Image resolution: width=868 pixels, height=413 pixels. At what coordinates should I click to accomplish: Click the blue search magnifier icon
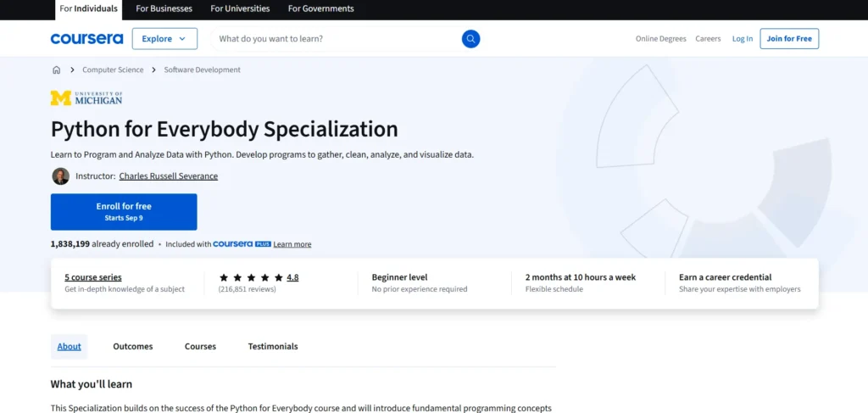[x=470, y=38]
